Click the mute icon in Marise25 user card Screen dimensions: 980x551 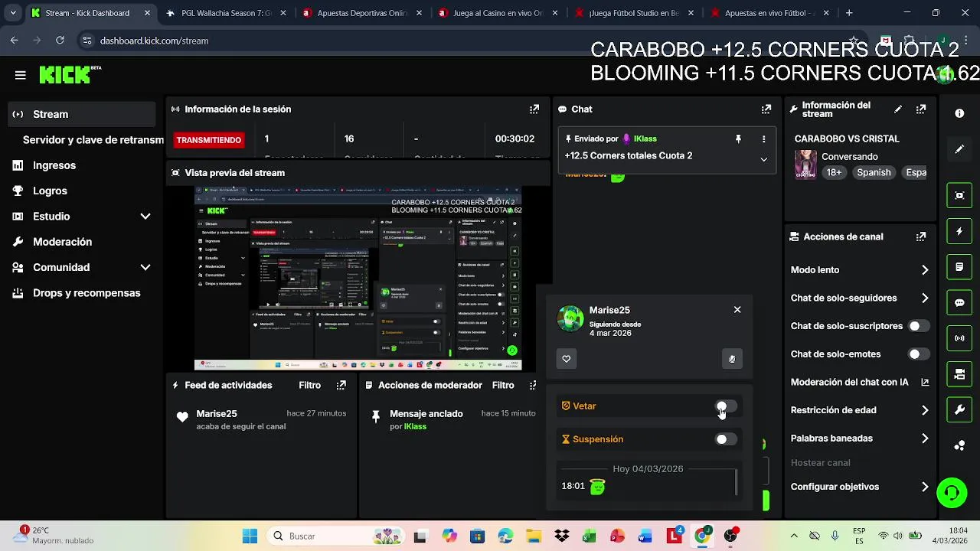click(732, 359)
